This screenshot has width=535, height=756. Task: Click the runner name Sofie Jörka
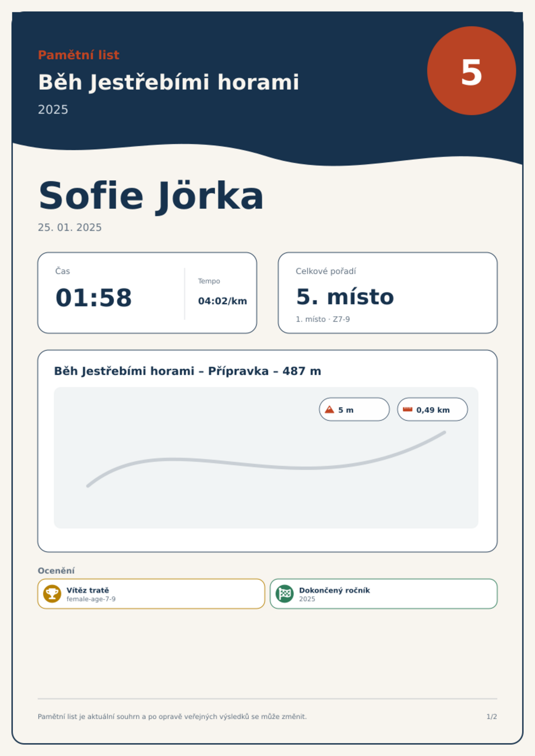tap(151, 196)
